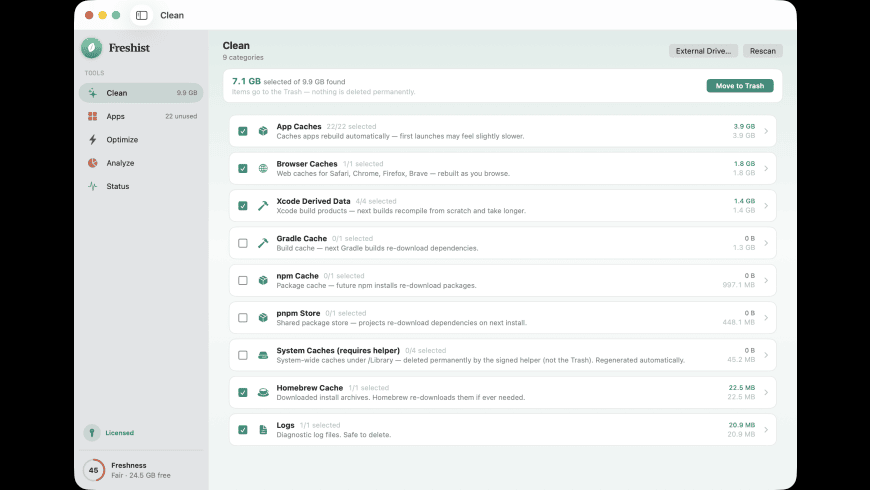This screenshot has height=490, width=870.
Task: Open the Status sidebar section
Action: point(141,186)
